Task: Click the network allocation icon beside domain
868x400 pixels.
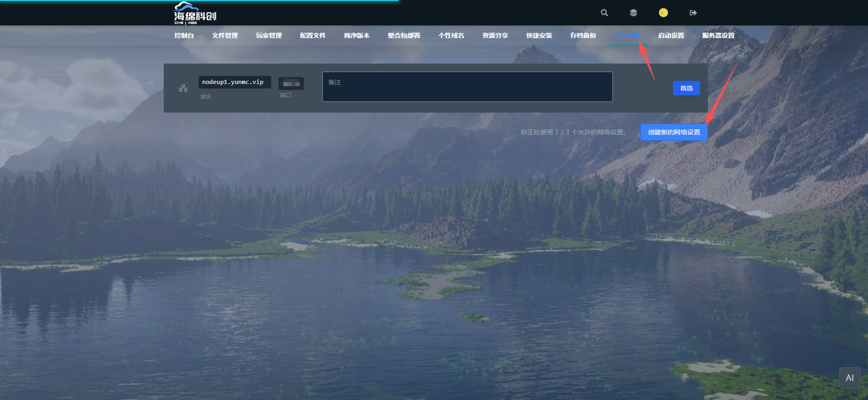Action: tap(183, 88)
